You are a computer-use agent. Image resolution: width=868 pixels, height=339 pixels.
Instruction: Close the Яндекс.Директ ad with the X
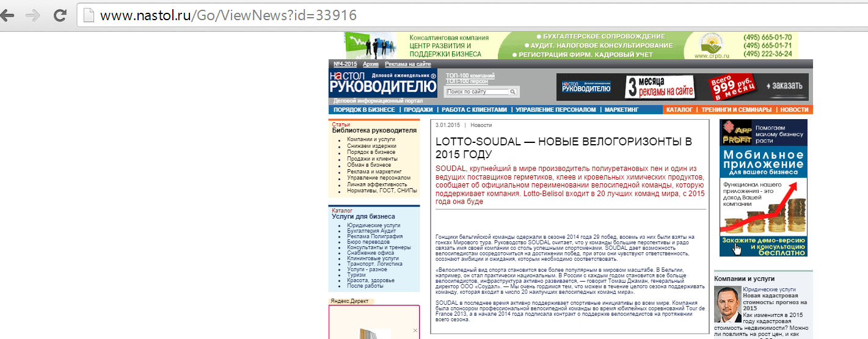(x=415, y=330)
